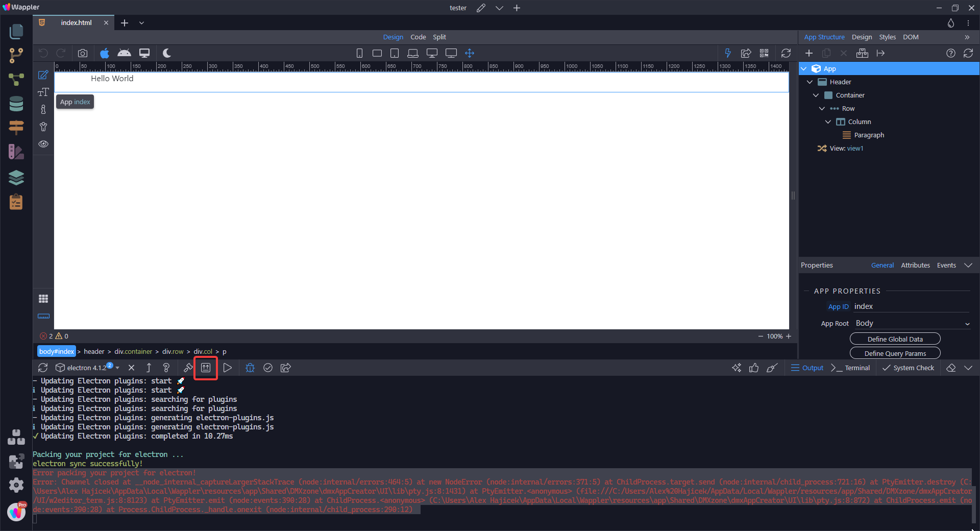The width and height of the screenshot is (980, 531).
Task: Select the Android preview icon
Action: click(124, 53)
